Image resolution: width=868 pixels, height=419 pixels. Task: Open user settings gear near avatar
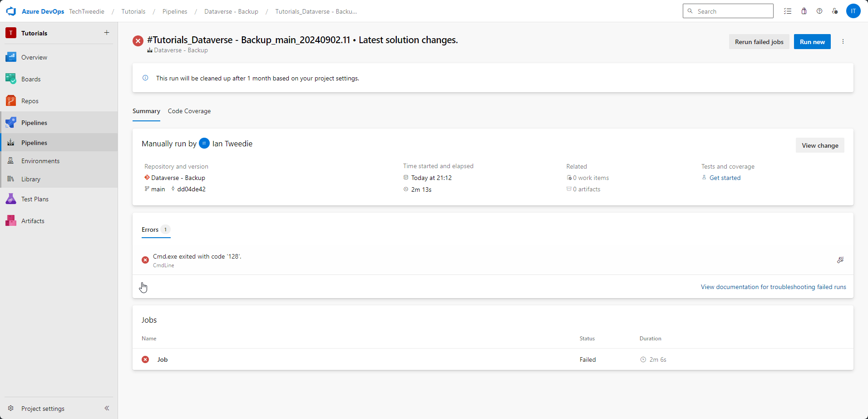coord(835,11)
